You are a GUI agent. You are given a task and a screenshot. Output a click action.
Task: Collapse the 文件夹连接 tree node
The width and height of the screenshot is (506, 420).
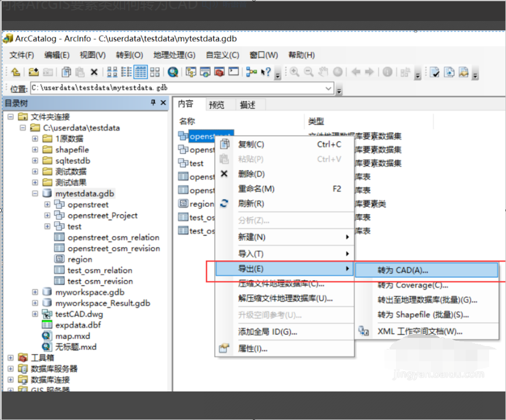[10, 117]
